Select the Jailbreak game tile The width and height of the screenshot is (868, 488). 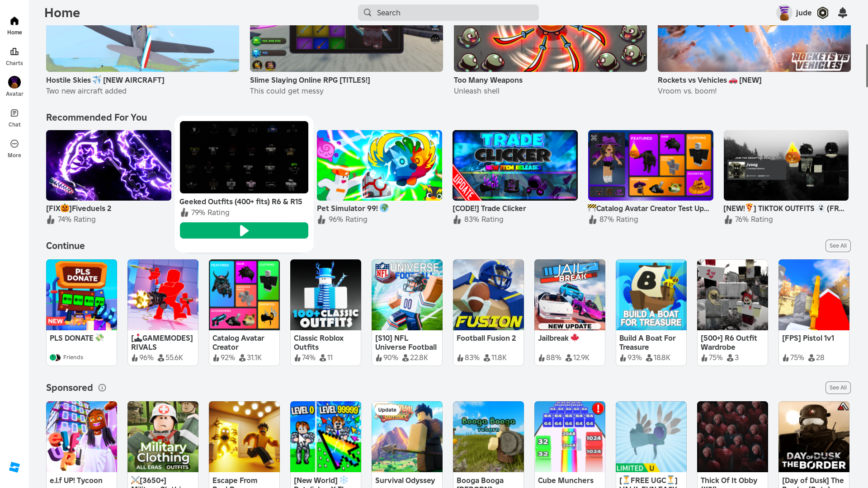click(570, 295)
